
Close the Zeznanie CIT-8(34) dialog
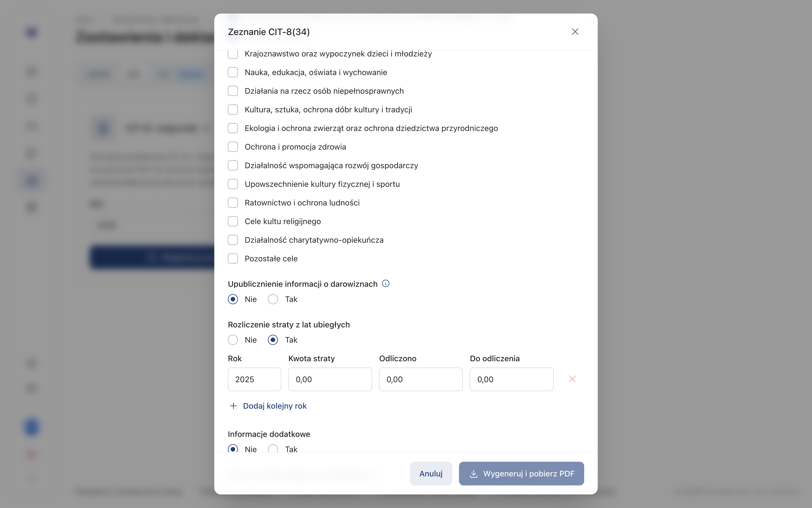(575, 32)
